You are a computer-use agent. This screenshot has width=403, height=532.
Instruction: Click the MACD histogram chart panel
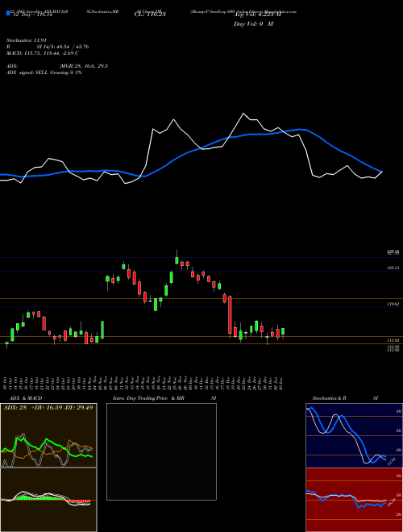click(x=48, y=500)
